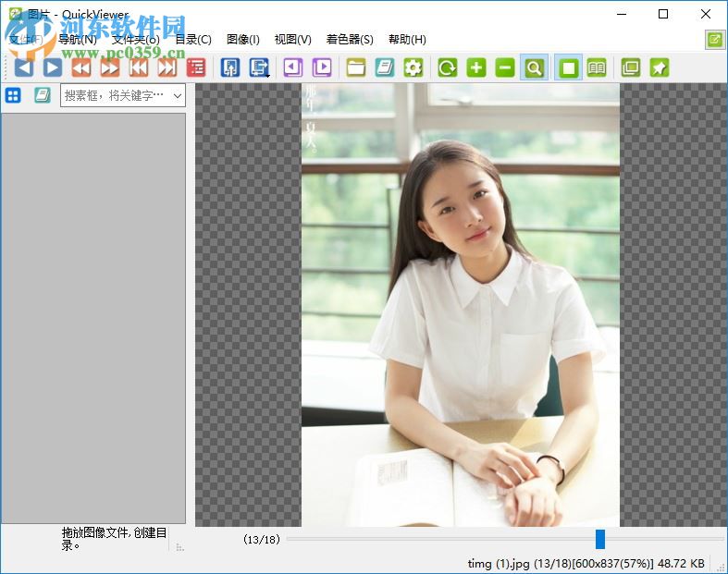Click the (13/18) page counter label
The width and height of the screenshot is (728, 574).
click(x=262, y=539)
